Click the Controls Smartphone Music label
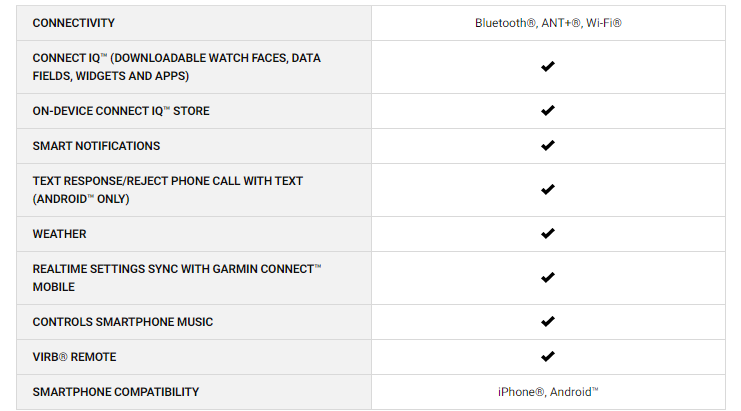The height and width of the screenshot is (411, 741). click(x=123, y=322)
